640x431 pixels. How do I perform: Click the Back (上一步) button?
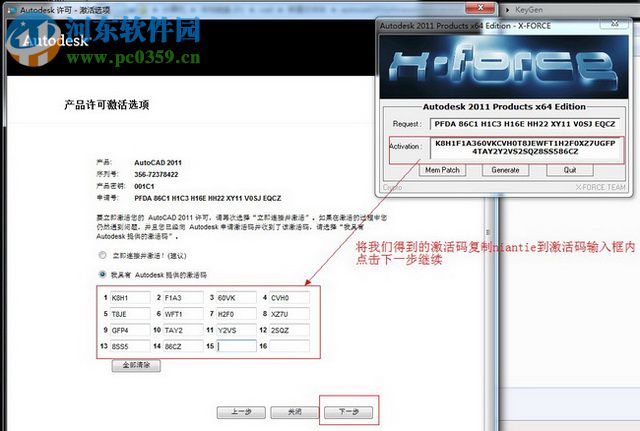[241, 412]
